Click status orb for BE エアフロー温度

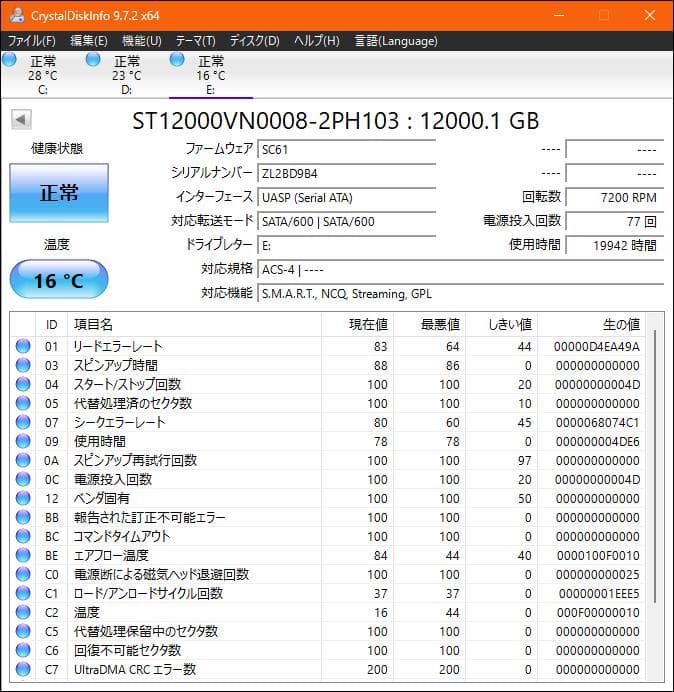(x=23, y=555)
